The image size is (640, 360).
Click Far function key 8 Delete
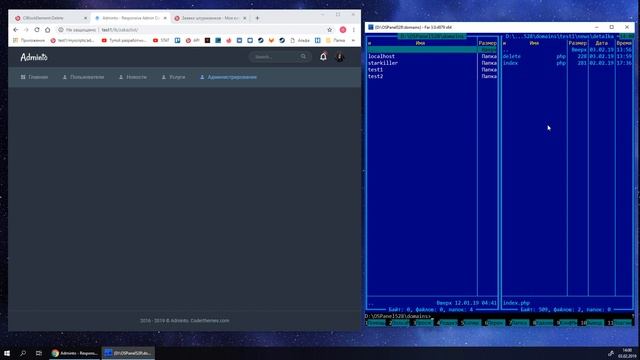tap(543, 323)
